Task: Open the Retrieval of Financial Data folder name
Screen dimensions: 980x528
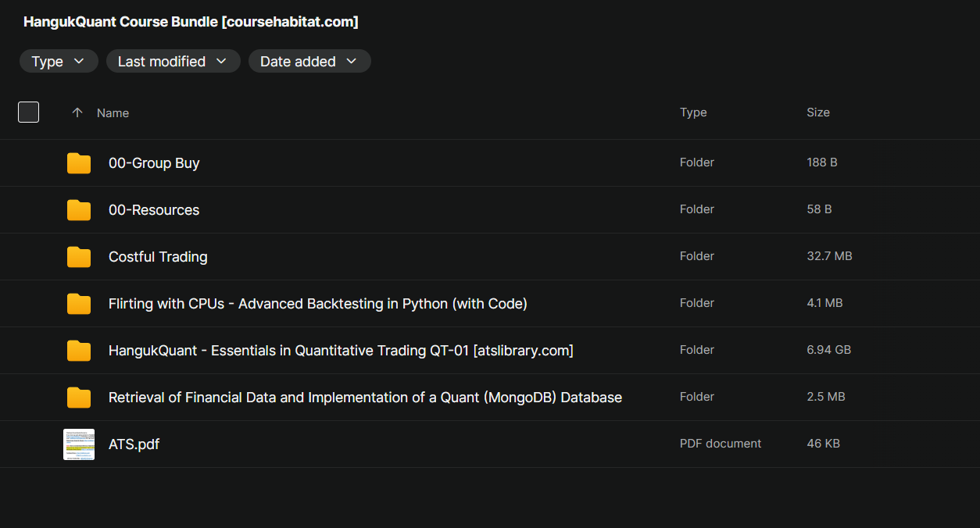Action: click(365, 398)
